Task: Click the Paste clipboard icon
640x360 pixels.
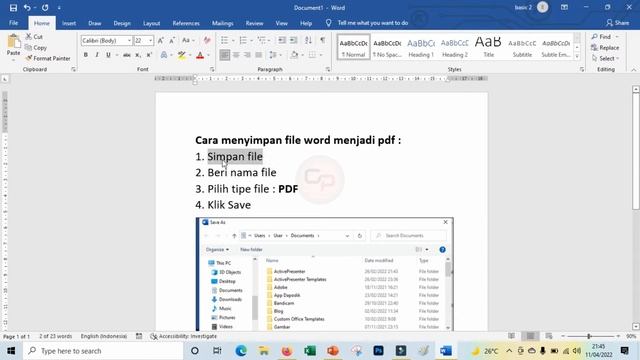Action: click(13, 42)
